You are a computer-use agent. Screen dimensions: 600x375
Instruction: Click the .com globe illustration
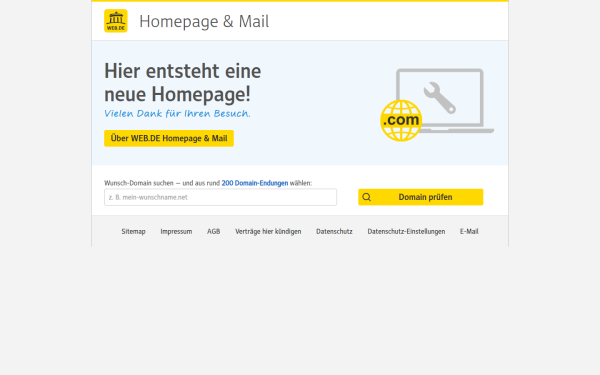click(401, 121)
